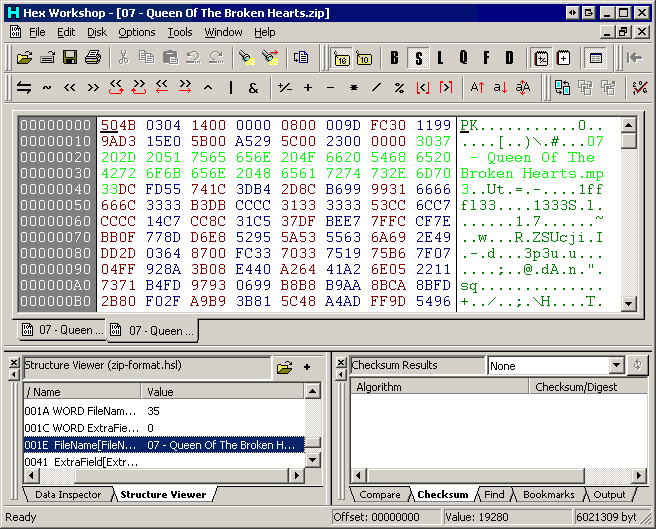656x529 pixels.
Task: Select Double grouping with D button
Action: (509, 58)
